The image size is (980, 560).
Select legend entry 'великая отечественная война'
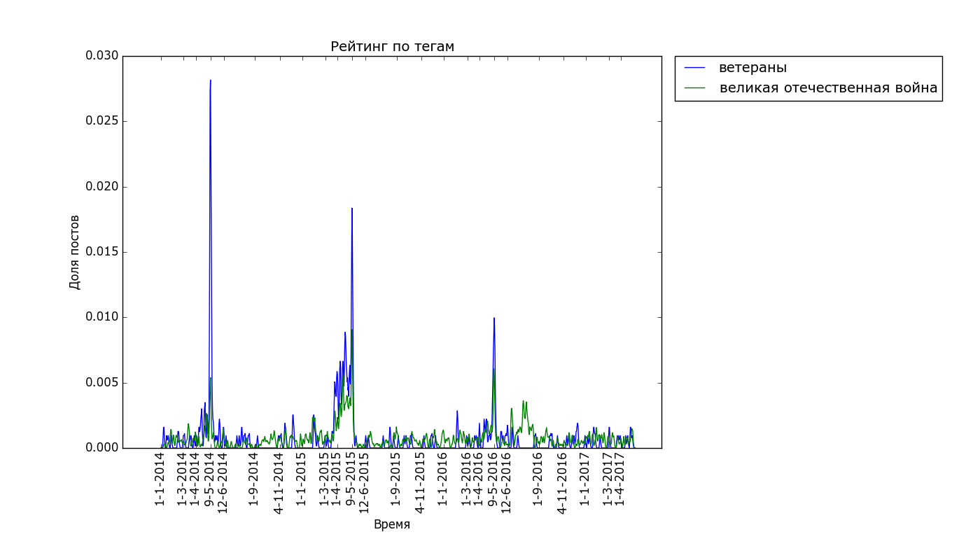[x=828, y=88]
